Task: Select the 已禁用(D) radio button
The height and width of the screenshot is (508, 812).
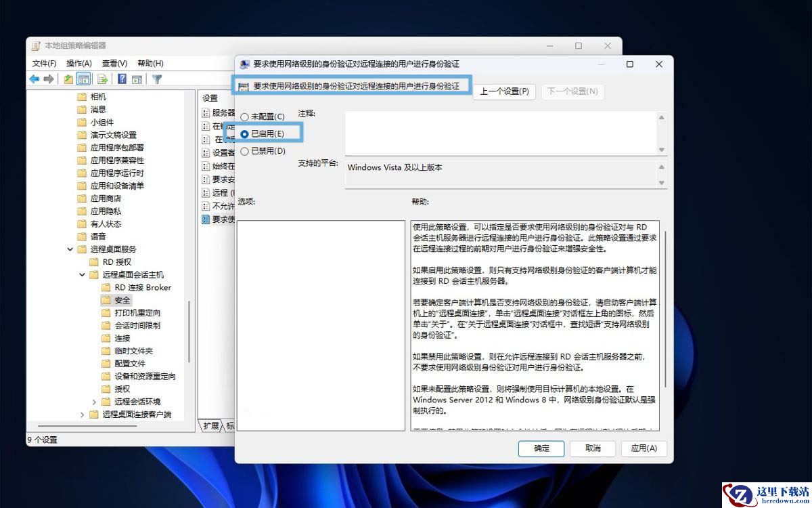Action: pyautogui.click(x=244, y=151)
